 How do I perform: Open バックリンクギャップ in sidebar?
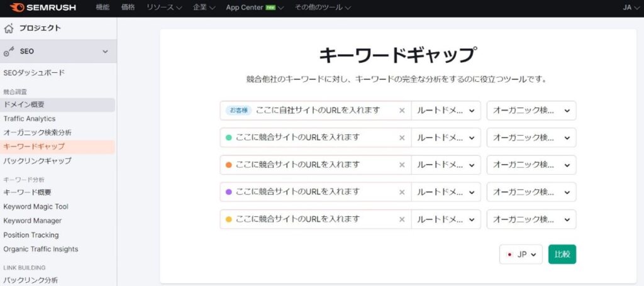click(x=37, y=161)
